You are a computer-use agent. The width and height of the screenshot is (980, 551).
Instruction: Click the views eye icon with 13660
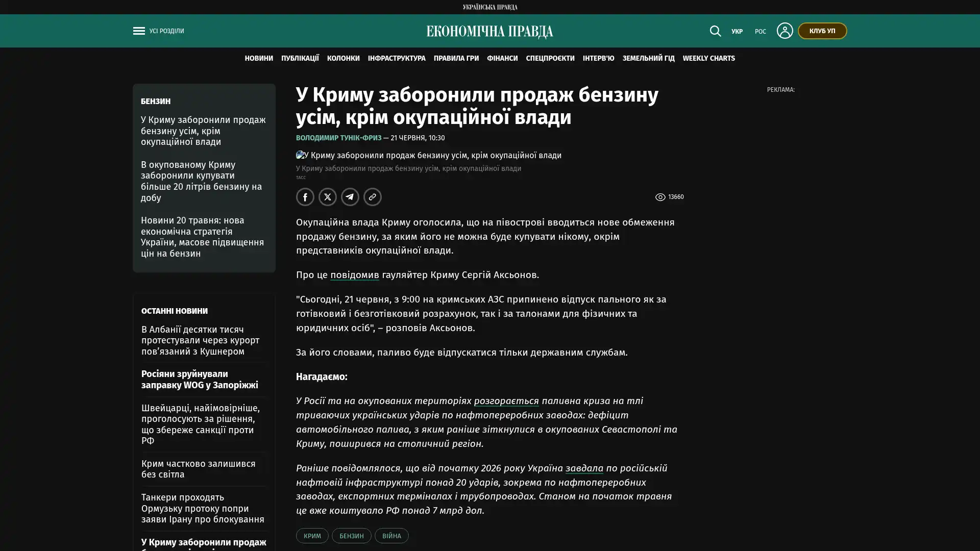point(660,197)
